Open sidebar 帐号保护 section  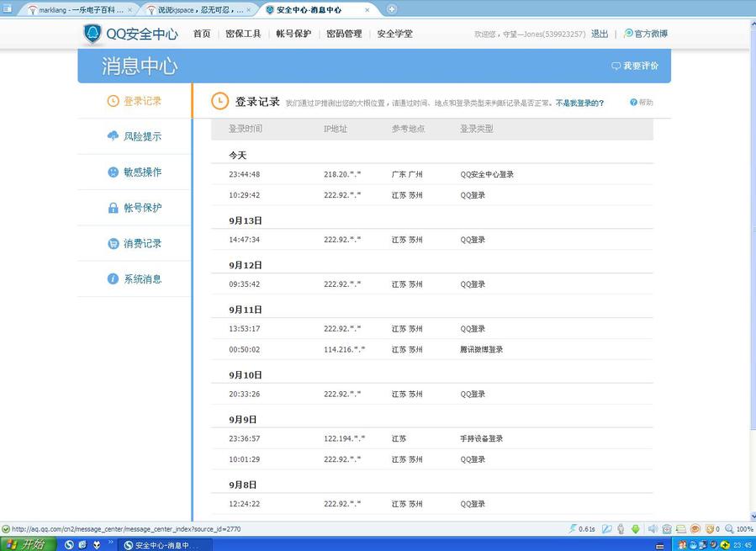[x=143, y=208]
